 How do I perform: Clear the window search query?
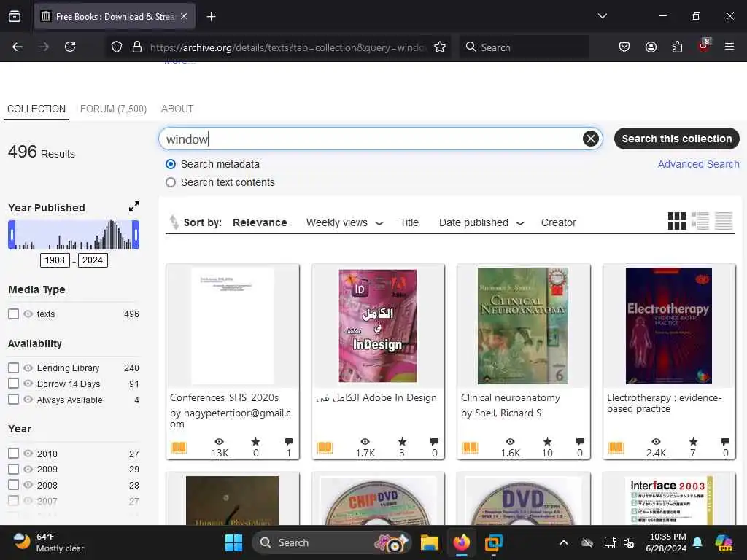point(591,139)
